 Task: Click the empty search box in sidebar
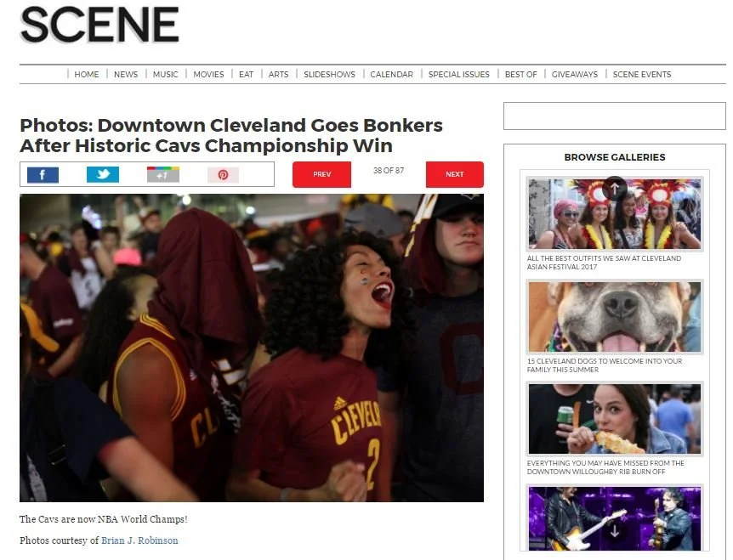pos(614,116)
